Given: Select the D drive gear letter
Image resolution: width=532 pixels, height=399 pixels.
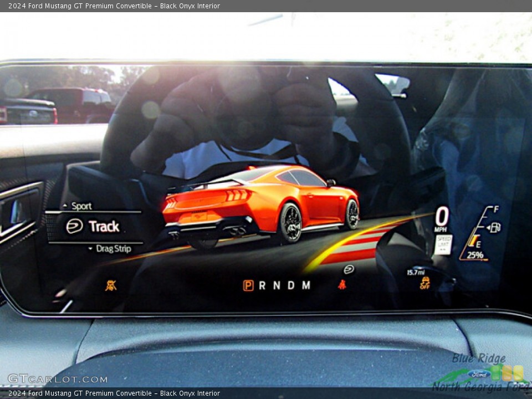Looking at the screenshot, I should pyautogui.click(x=291, y=286).
